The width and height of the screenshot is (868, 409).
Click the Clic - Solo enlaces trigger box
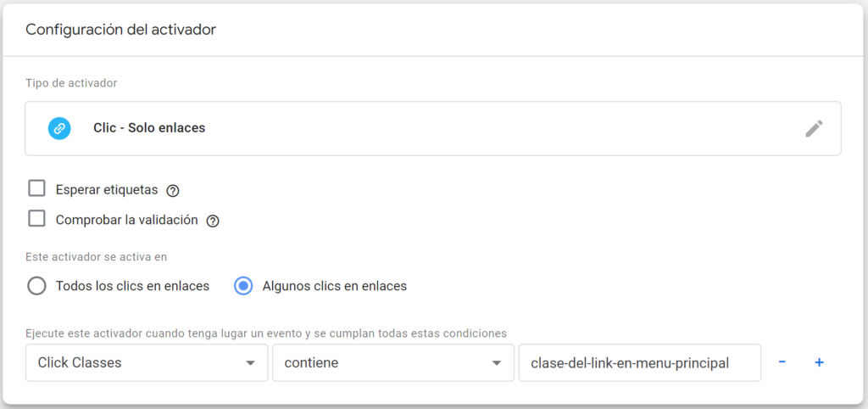tap(433, 129)
